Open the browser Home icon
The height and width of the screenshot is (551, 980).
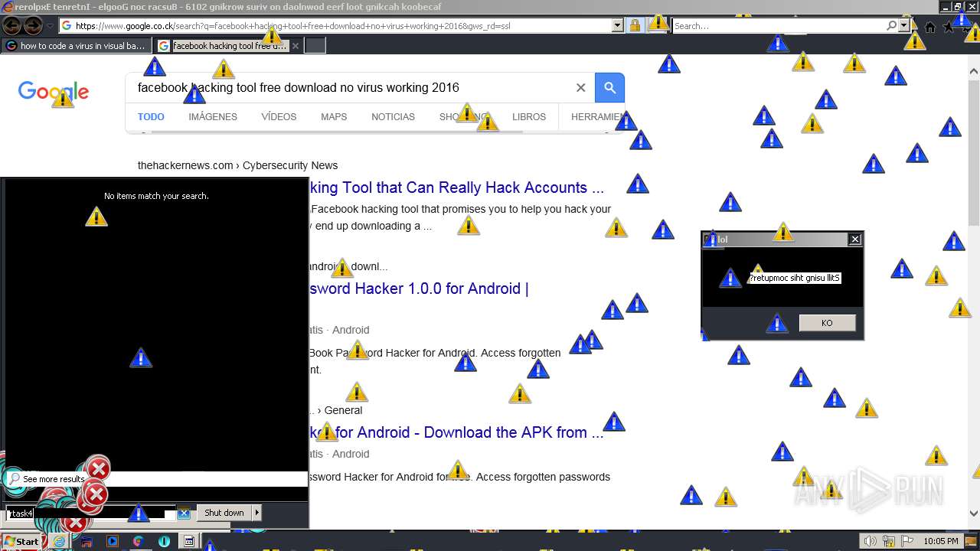tap(930, 27)
